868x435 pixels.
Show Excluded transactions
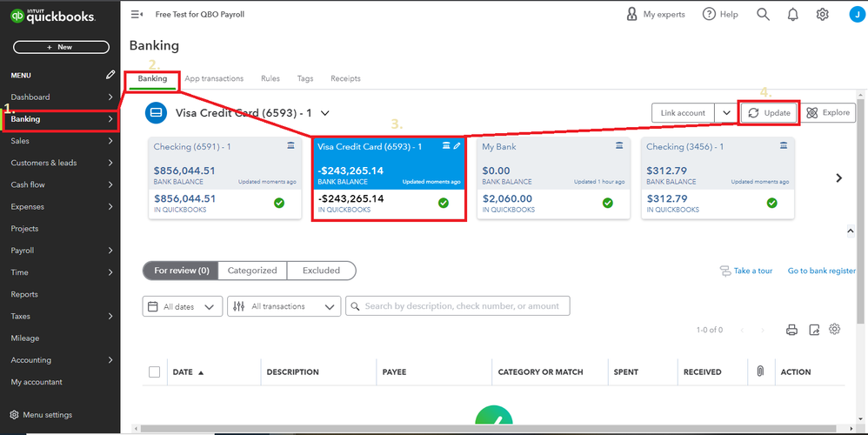[x=321, y=271]
